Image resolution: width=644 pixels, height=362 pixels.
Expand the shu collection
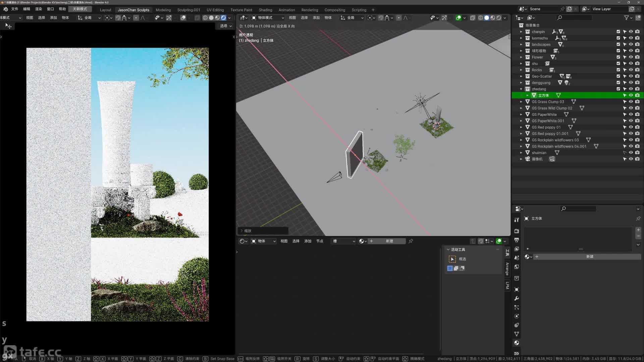tap(521, 63)
